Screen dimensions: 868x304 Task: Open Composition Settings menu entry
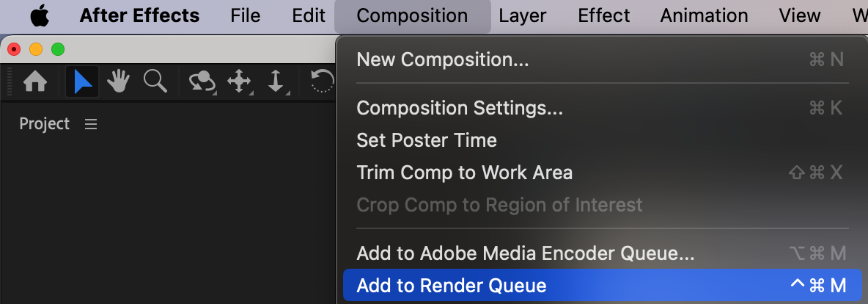[x=460, y=108]
